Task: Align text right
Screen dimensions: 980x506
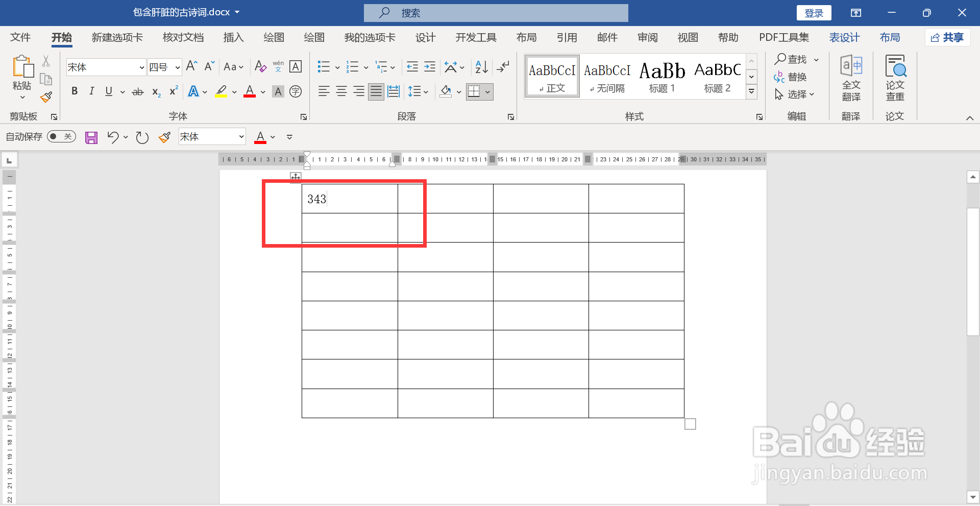Action: [359, 91]
